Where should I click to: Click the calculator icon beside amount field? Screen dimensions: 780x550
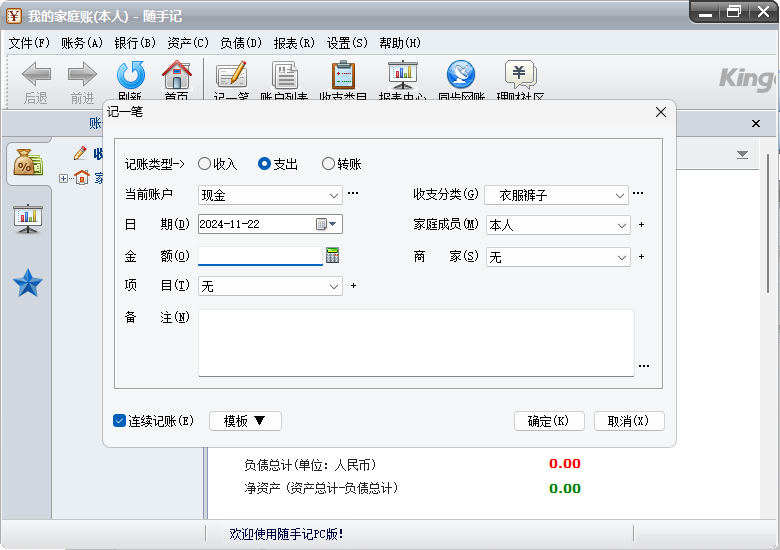pos(333,256)
